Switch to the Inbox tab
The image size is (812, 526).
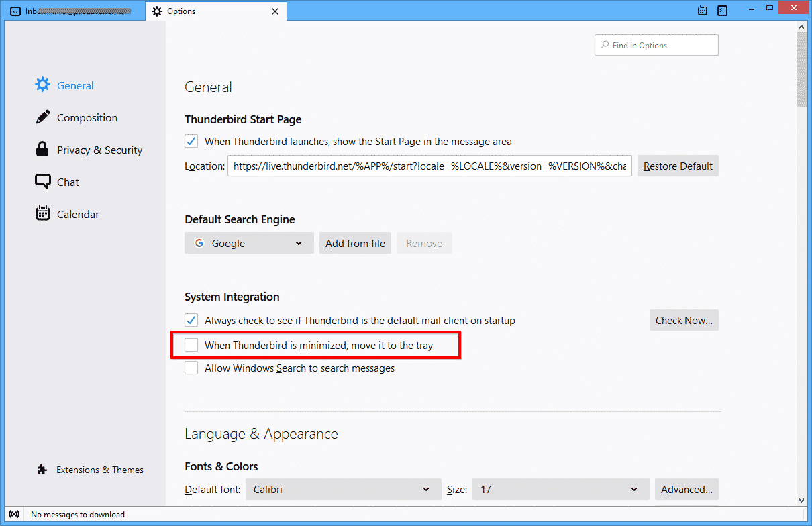click(74, 11)
